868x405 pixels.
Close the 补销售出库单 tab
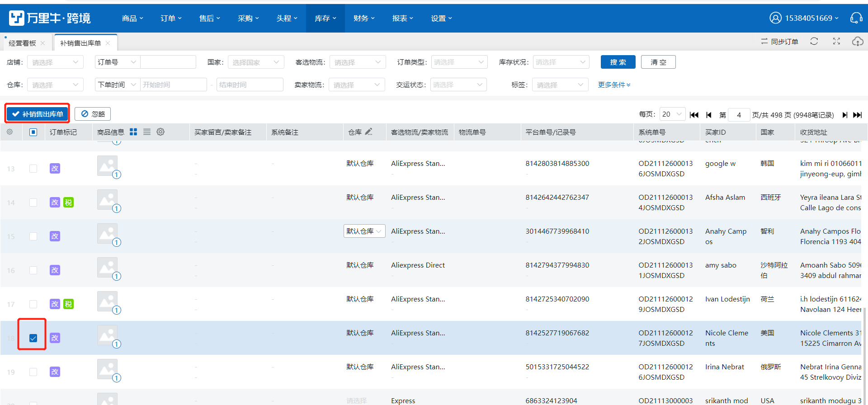[x=108, y=43]
